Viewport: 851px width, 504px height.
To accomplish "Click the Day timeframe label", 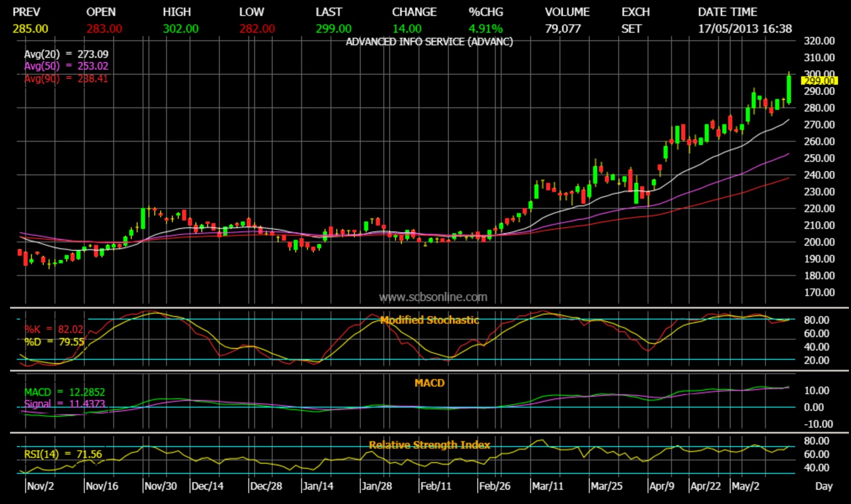I will click(824, 486).
